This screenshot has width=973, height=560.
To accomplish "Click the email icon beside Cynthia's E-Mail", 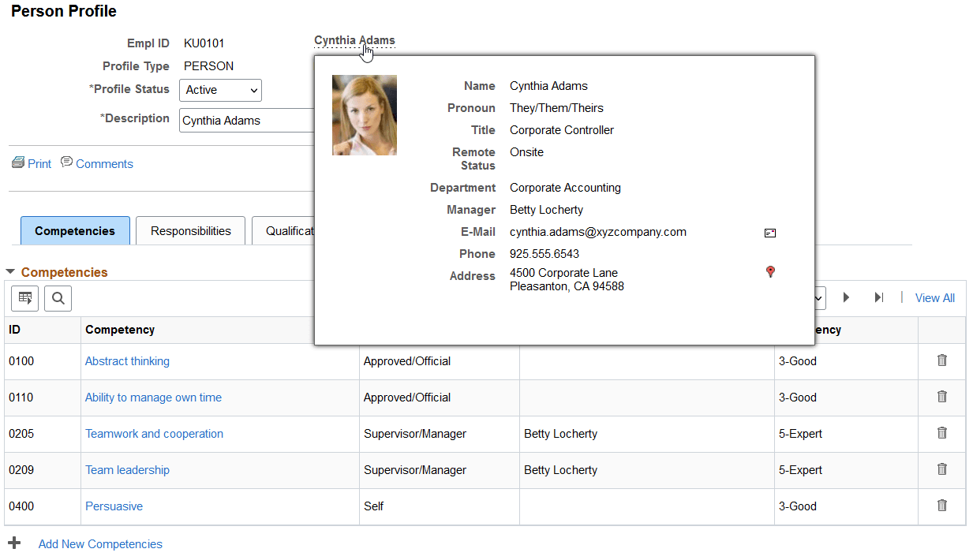I will [x=769, y=233].
